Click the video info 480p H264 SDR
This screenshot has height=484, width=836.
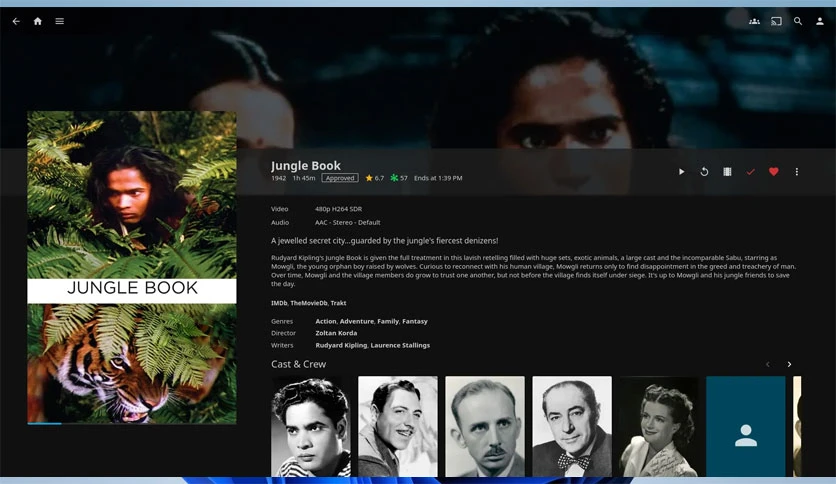[x=338, y=209]
